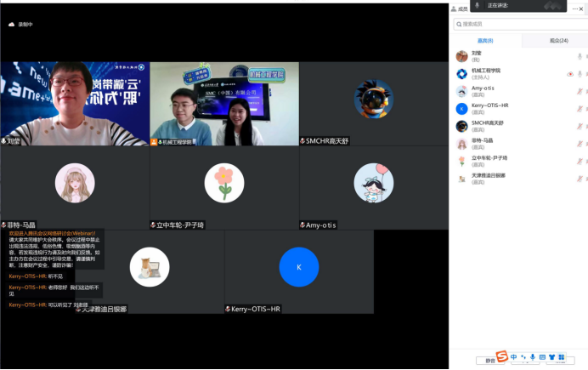Open the Sogou toolbox grid icon
The height and width of the screenshot is (370, 588).
pyautogui.click(x=562, y=357)
